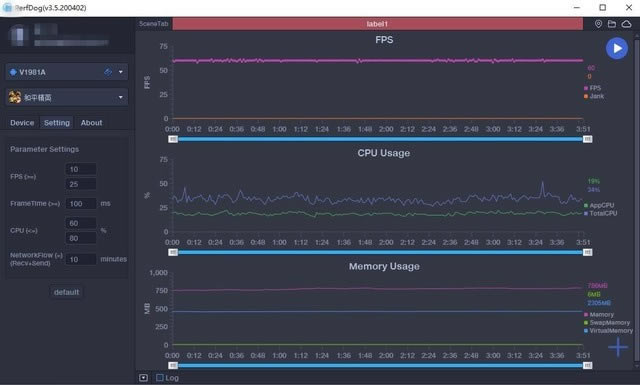Viewport: 640px width, 385px height.
Task: Click the FPS chart title
Action: (384, 40)
